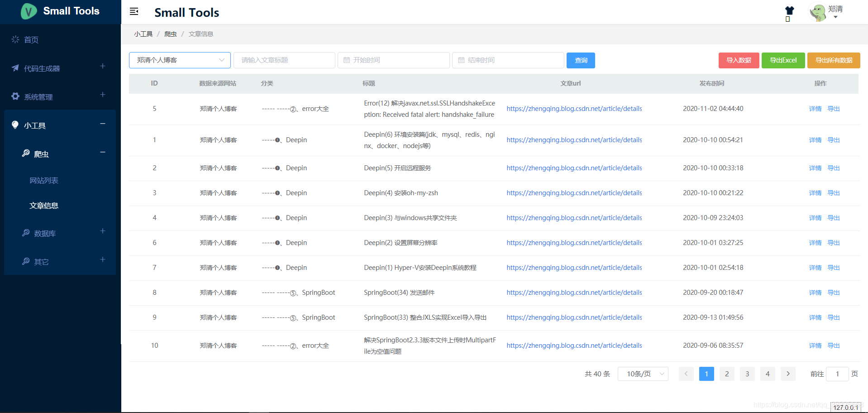Click the red 导入数据 button
The width and height of the screenshot is (868, 413).
coord(739,60)
